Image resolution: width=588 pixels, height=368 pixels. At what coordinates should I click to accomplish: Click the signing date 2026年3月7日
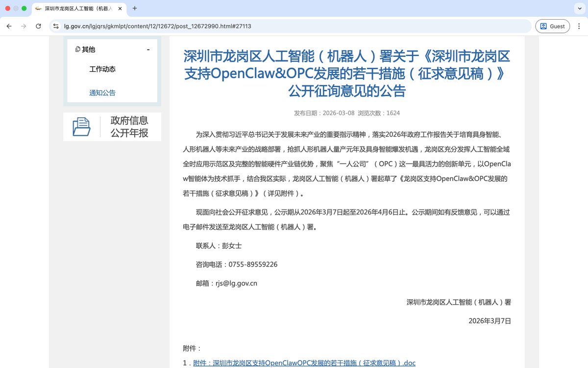coord(490,321)
